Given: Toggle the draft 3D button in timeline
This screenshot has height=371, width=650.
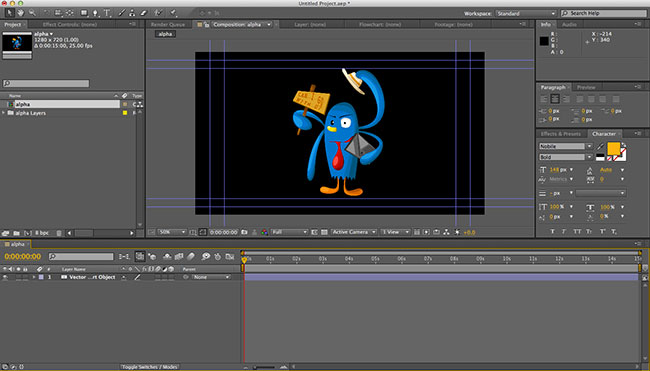Looking at the screenshot, I should [152, 257].
